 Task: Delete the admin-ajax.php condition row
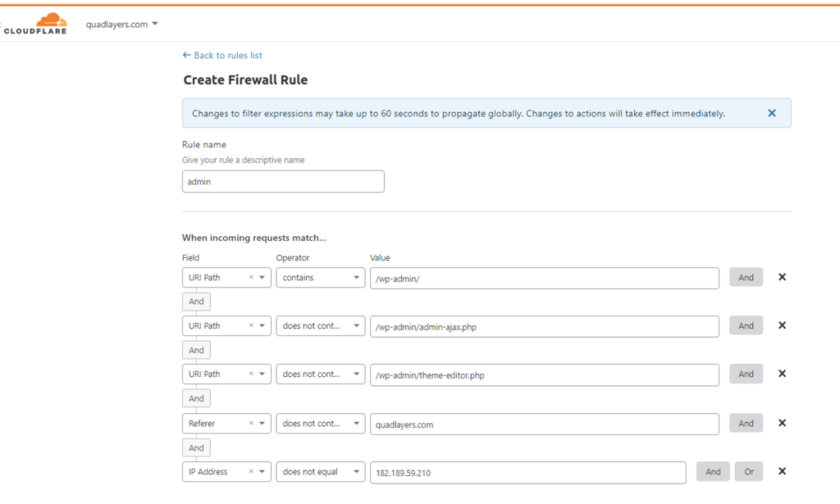782,325
